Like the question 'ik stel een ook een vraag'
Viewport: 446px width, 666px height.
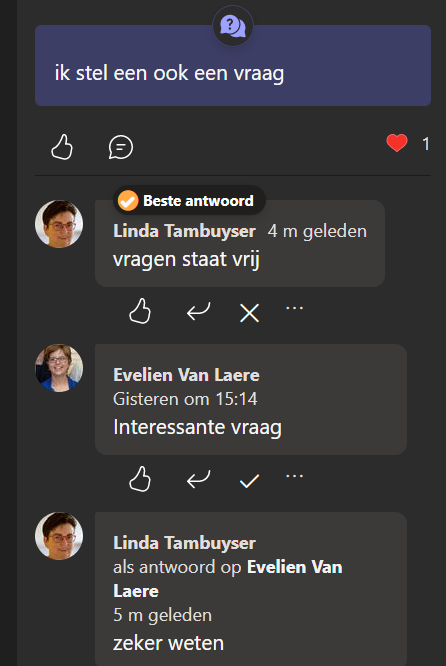pos(62,147)
